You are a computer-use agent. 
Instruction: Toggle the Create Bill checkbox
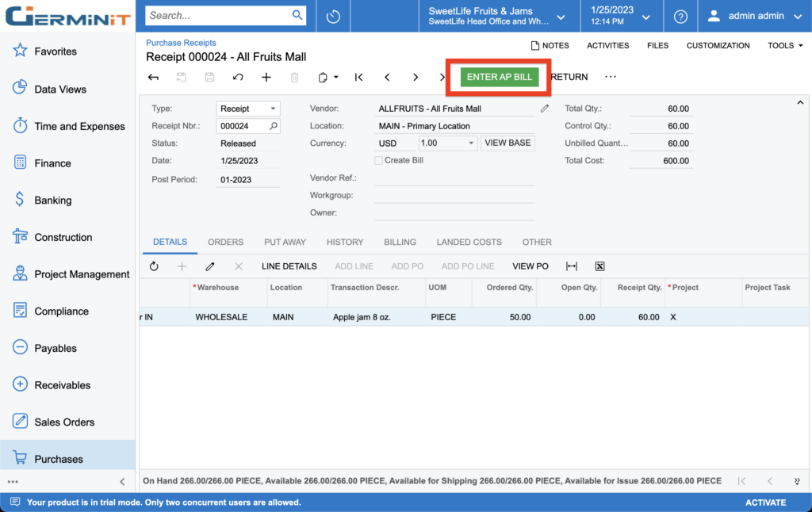(x=378, y=160)
